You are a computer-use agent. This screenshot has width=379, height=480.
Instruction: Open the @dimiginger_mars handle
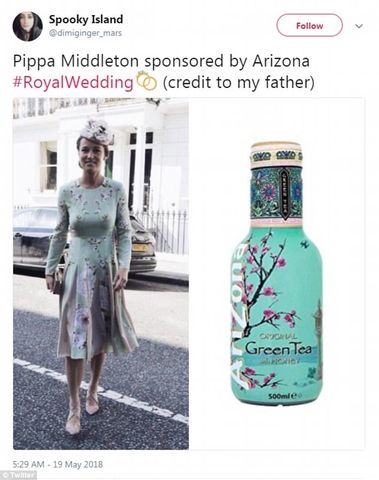(x=85, y=33)
